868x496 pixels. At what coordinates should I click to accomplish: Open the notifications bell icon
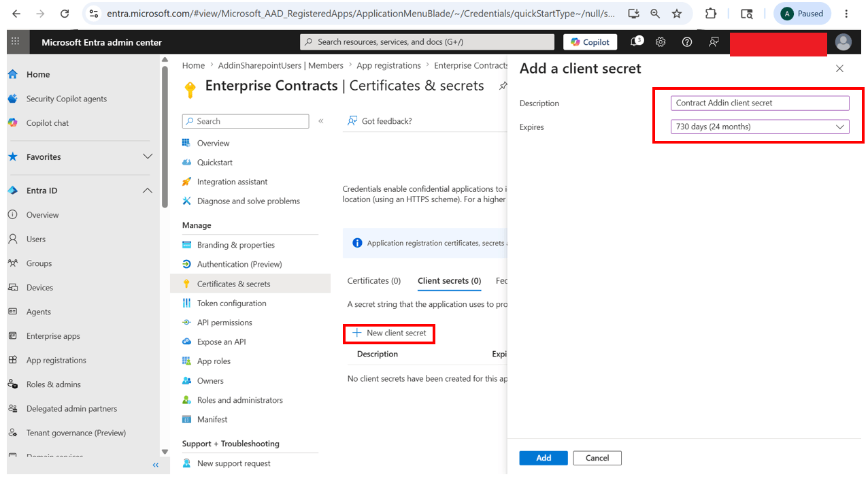635,42
